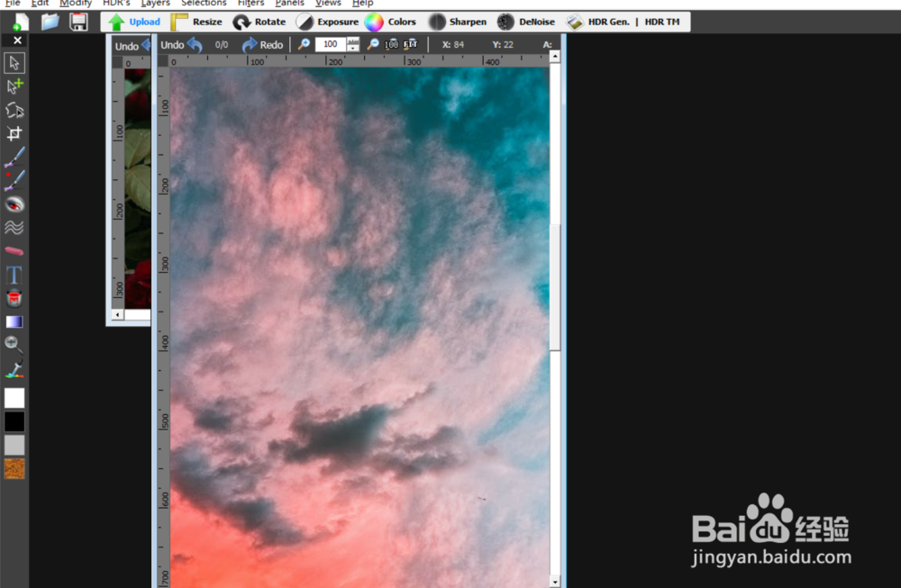Screen dimensions: 901x588
Task: Pick the gray color swatch
Action: coord(14,445)
